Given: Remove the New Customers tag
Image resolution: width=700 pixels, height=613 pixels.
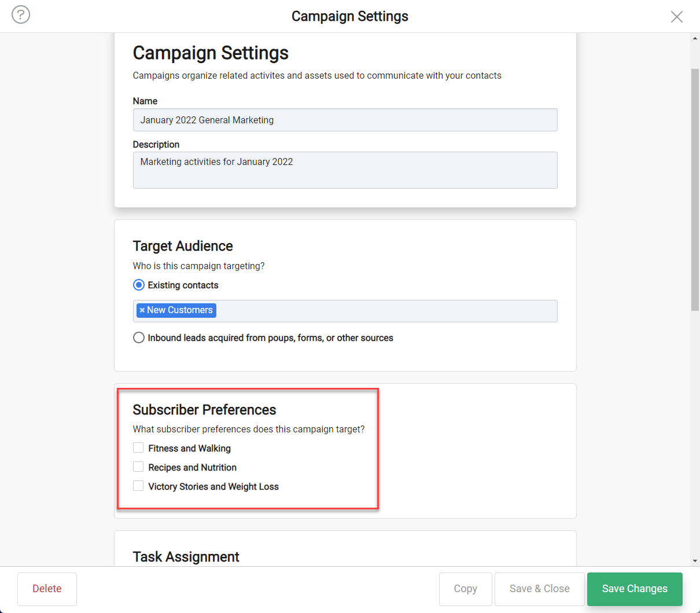Looking at the screenshot, I should point(142,310).
